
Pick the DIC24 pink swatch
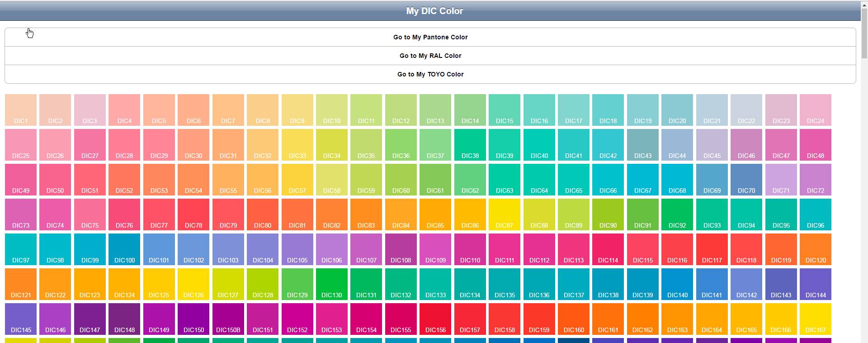pyautogui.click(x=816, y=110)
